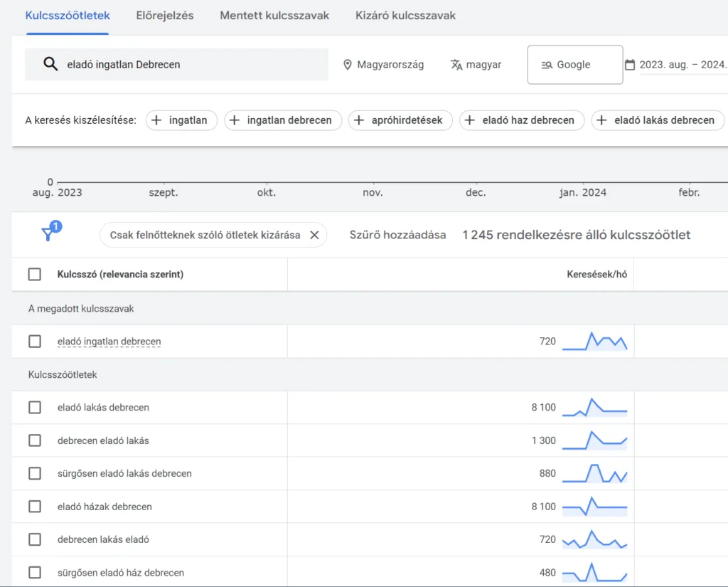Check the eladó lakás debrecen row checkbox

point(35,407)
